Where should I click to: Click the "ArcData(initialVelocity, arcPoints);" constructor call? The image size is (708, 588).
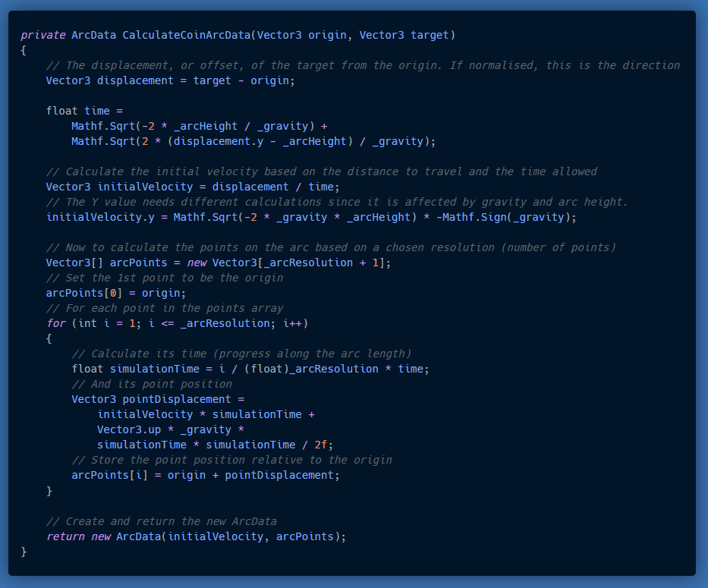pos(231,537)
